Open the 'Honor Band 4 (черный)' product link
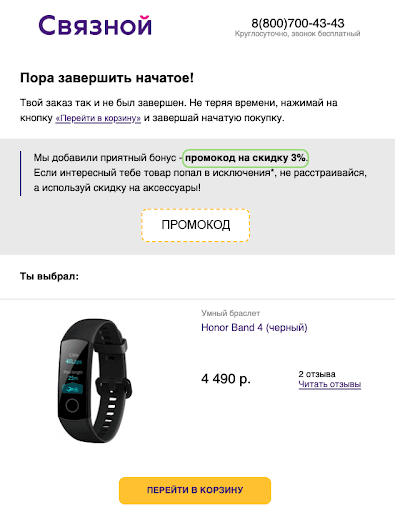This screenshot has width=395, height=512. tap(254, 328)
